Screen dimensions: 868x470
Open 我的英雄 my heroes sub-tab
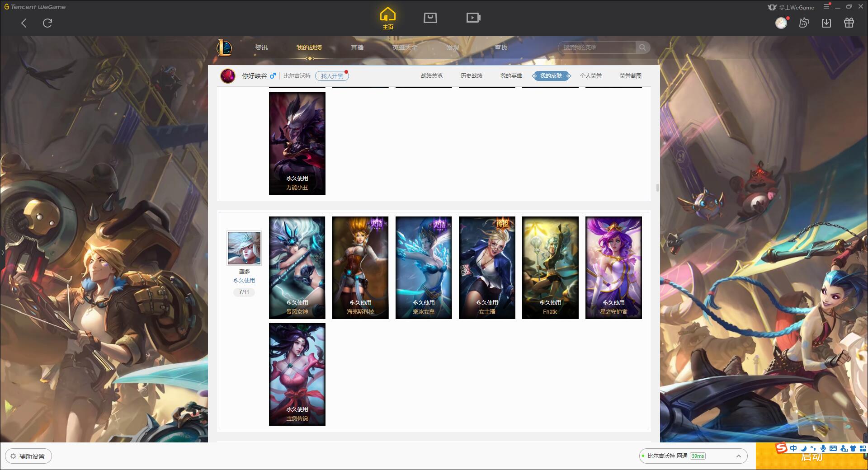511,76
